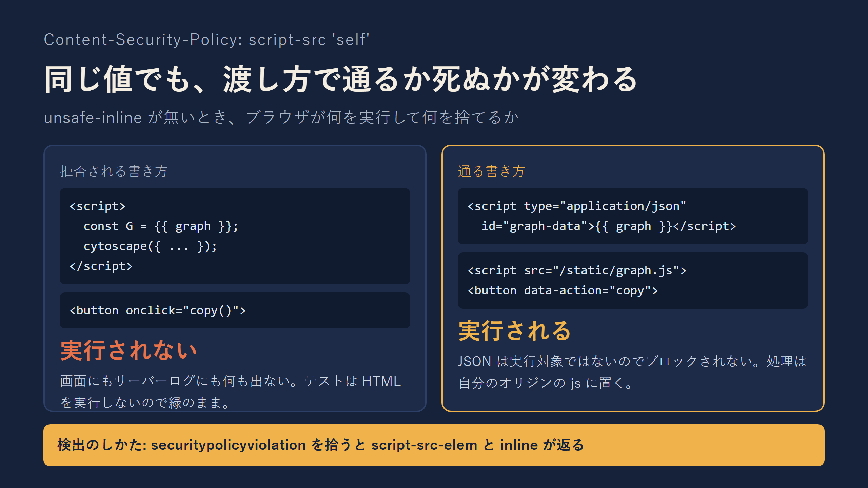The width and height of the screenshot is (868, 488).
Task: Click the code line const G = {{ graph }};
Action: click(161, 226)
